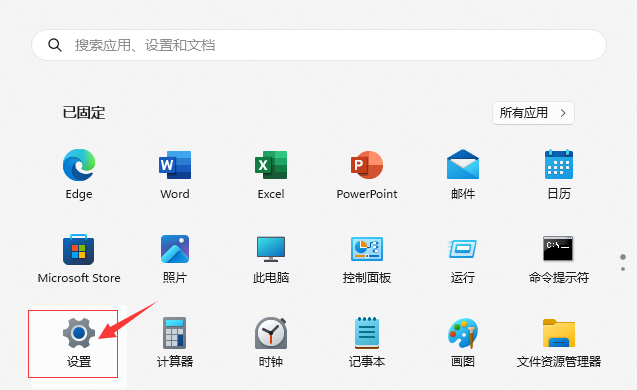637x390 pixels.
Task: Launch PowerPoint from the Start menu
Action: pos(367,175)
